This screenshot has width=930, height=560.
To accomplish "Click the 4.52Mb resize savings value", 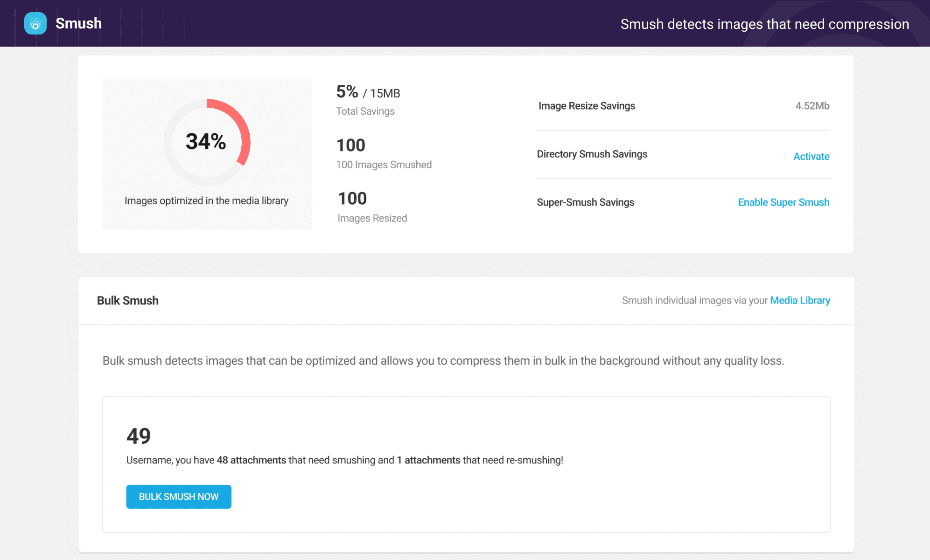I will pyautogui.click(x=812, y=106).
